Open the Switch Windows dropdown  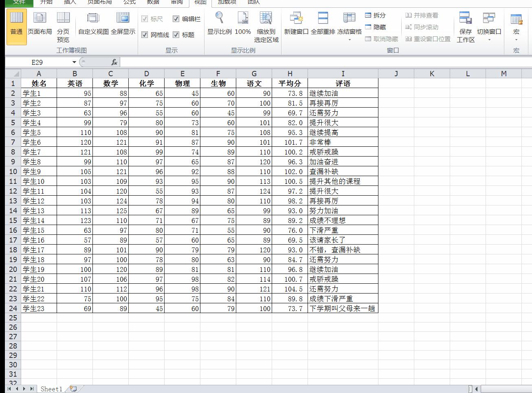coord(489,40)
